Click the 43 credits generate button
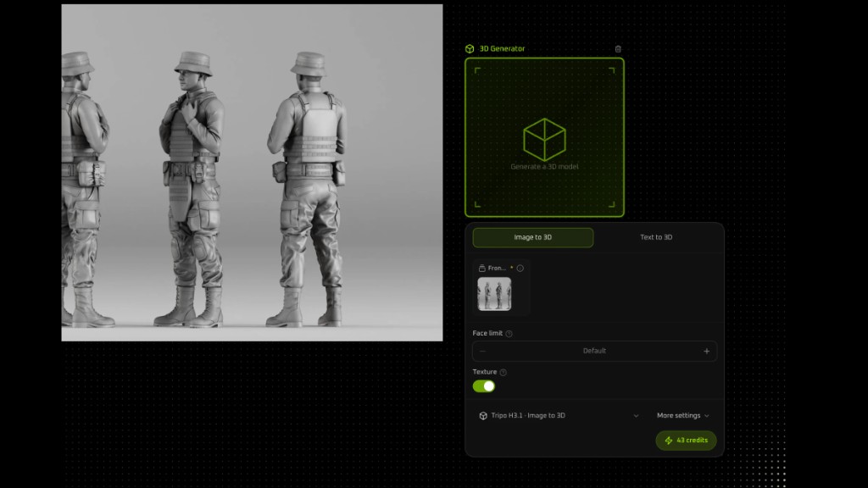 point(686,441)
